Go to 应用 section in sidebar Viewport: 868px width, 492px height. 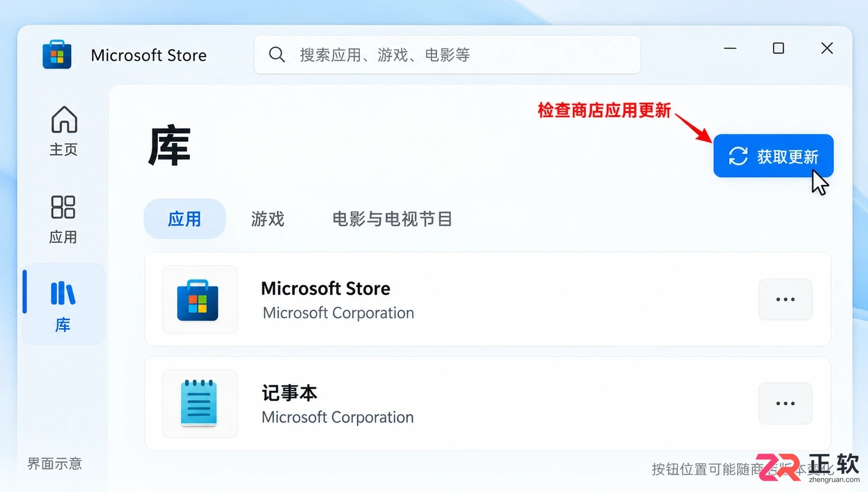coord(63,219)
